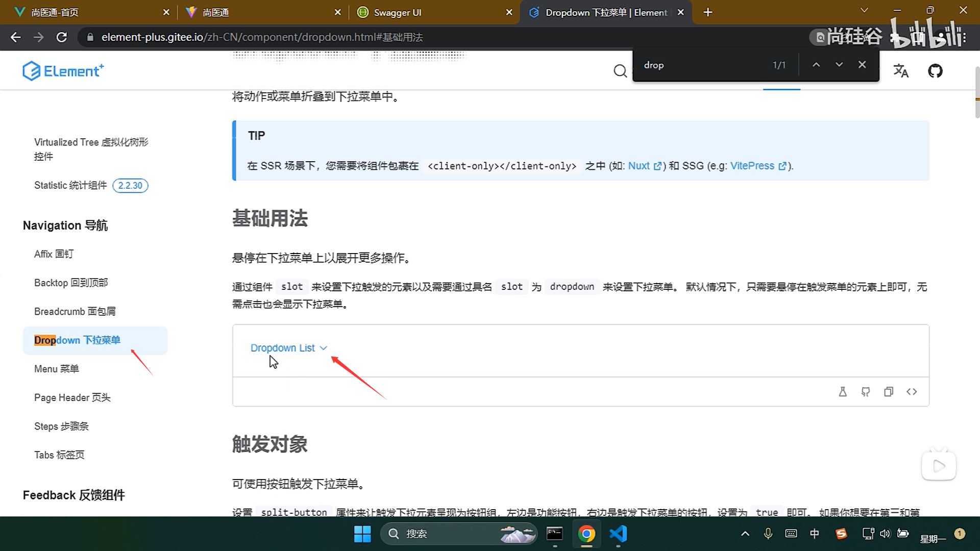Click the Element Plus logo
This screenshot has height=551, width=980.
(63, 70)
